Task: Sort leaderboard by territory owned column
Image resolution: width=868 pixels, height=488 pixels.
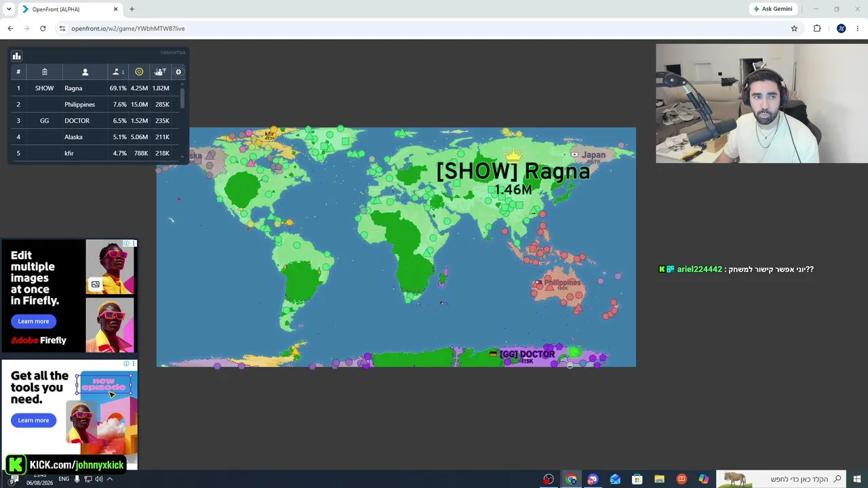Action: tap(118, 72)
